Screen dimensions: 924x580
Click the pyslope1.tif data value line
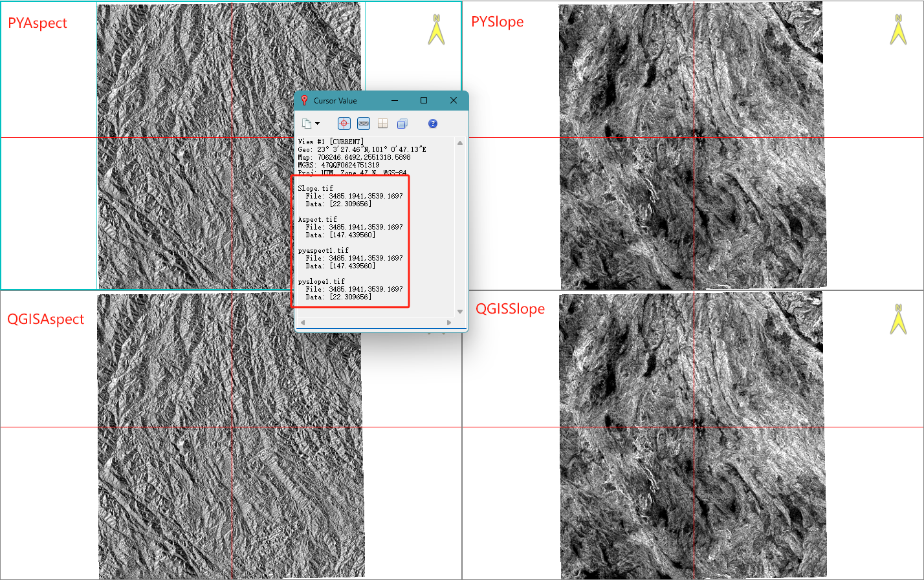pos(338,297)
